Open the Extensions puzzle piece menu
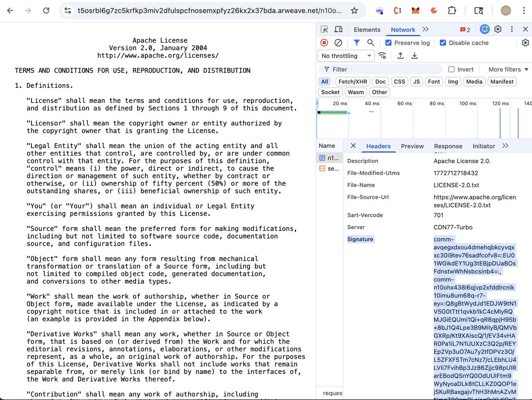The image size is (532, 400). 452,11
